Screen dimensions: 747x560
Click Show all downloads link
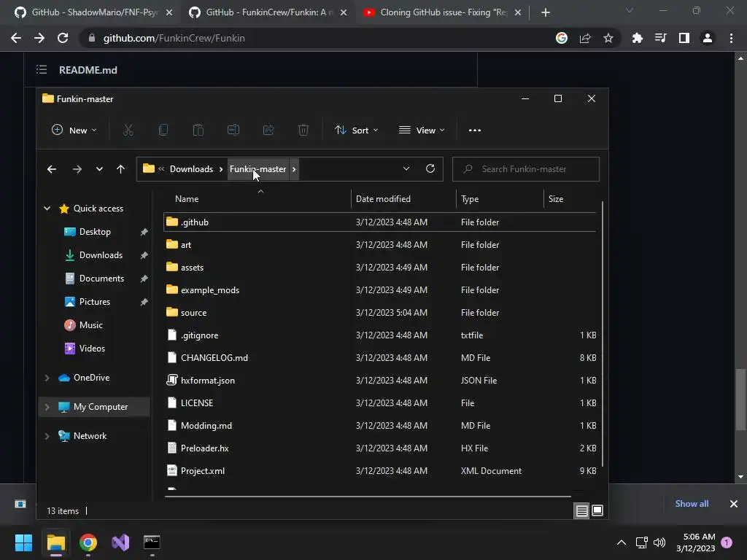692,504
